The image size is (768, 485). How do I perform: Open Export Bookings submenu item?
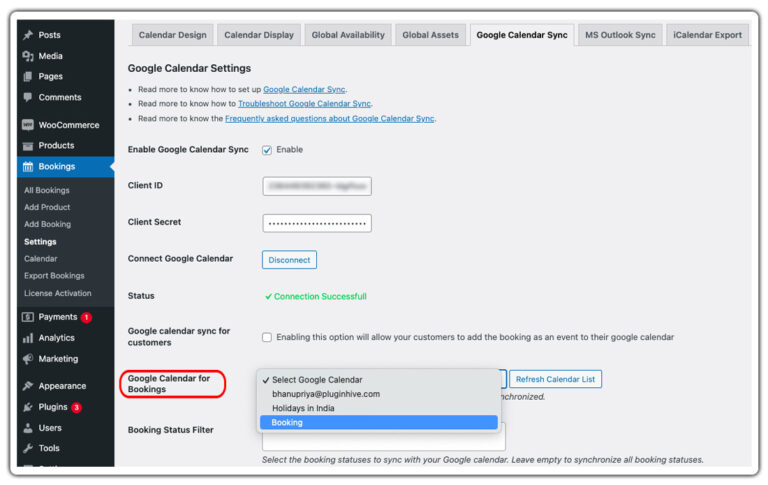(x=54, y=276)
